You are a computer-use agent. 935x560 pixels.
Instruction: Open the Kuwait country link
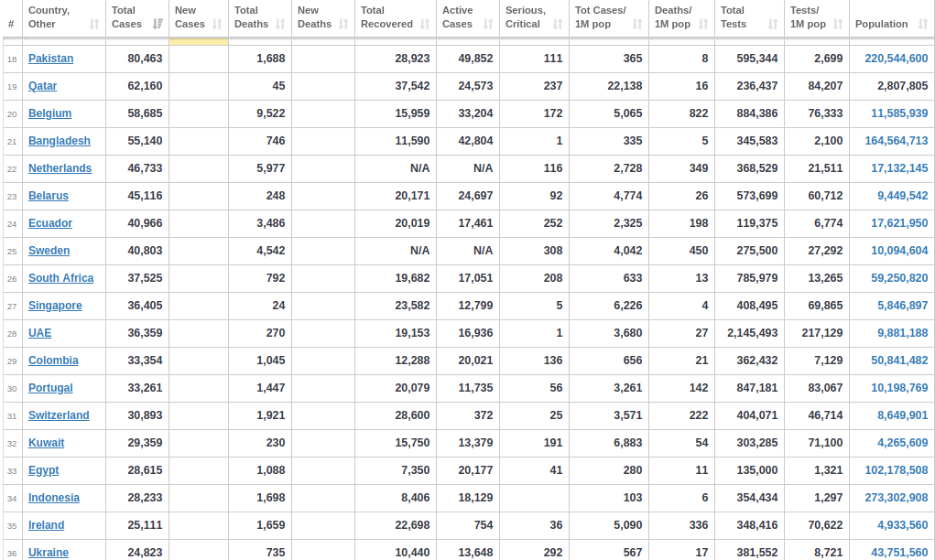click(x=46, y=442)
